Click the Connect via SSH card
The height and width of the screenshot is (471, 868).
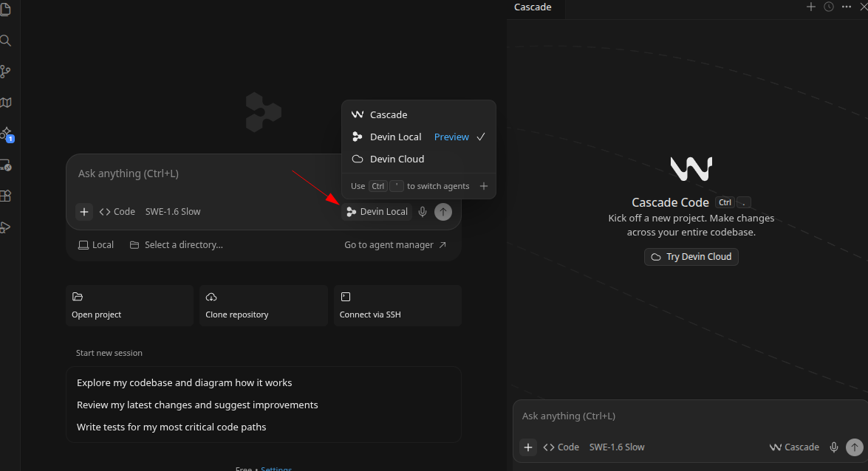397,306
